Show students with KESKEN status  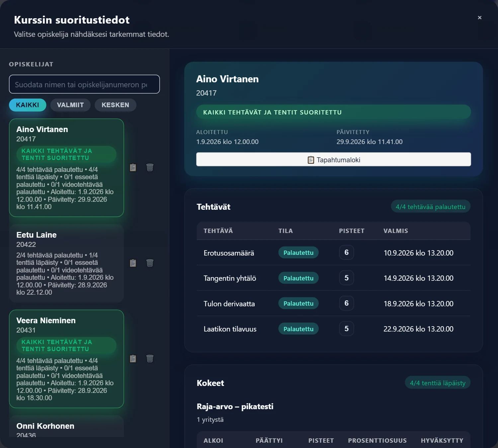tap(115, 105)
